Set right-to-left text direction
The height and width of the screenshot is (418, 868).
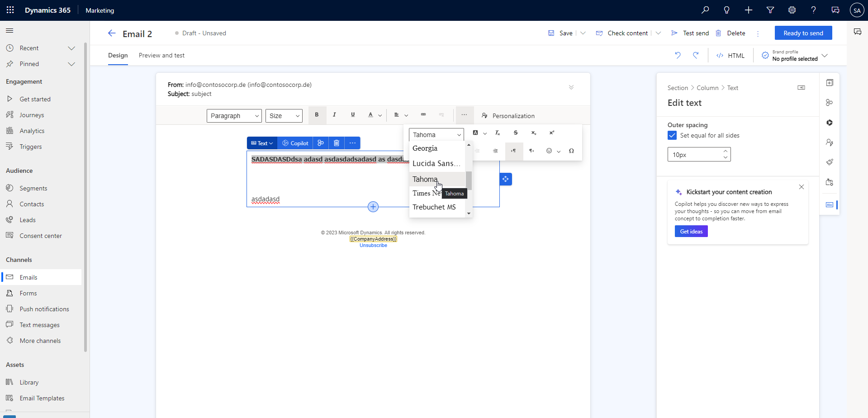[532, 151]
